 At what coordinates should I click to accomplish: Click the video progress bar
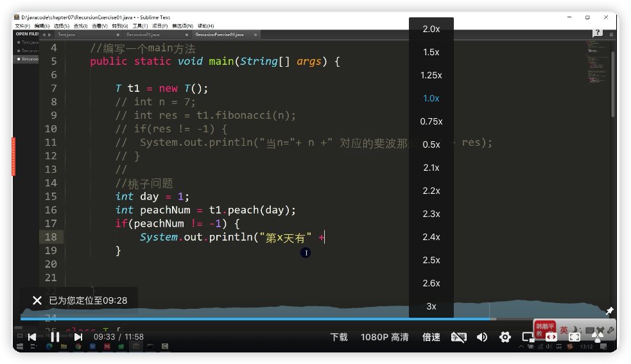pyautogui.click(x=257, y=318)
